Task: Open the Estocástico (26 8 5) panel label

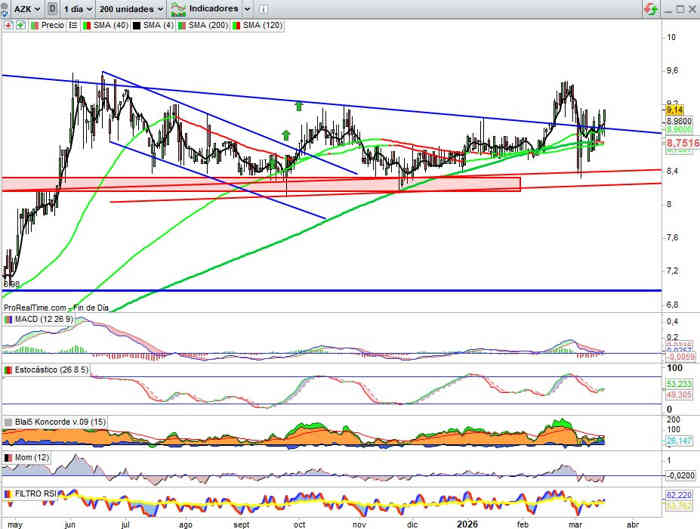Action: (x=52, y=370)
